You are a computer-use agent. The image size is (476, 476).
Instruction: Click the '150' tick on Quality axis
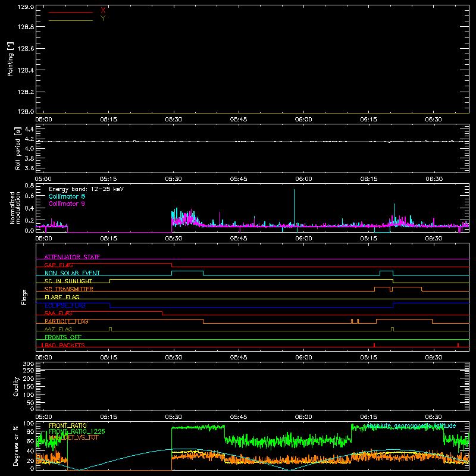[x=28, y=387]
